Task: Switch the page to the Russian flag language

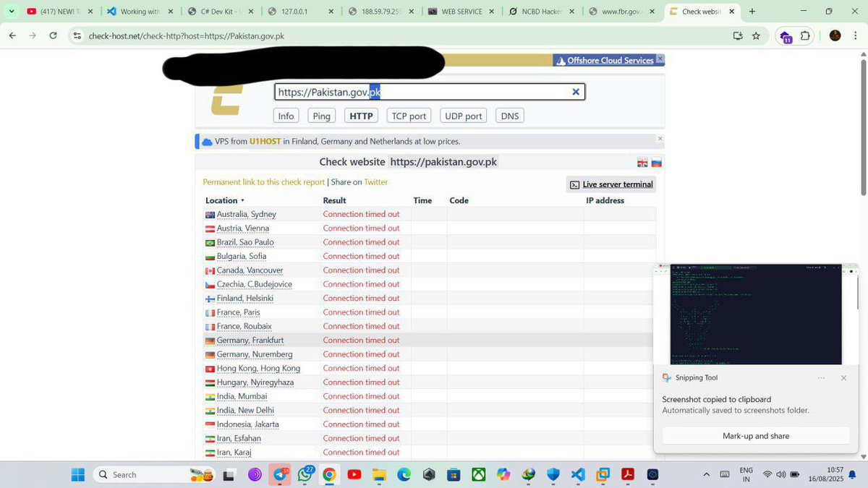Action: point(656,163)
